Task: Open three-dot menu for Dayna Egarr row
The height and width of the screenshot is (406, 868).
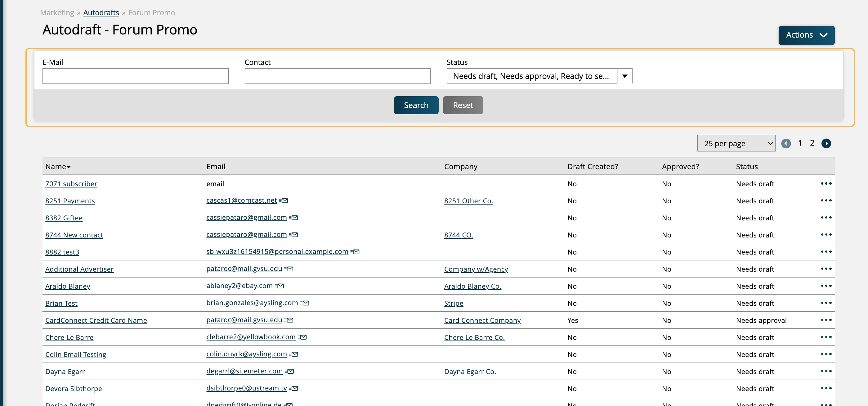Action: tap(826, 371)
